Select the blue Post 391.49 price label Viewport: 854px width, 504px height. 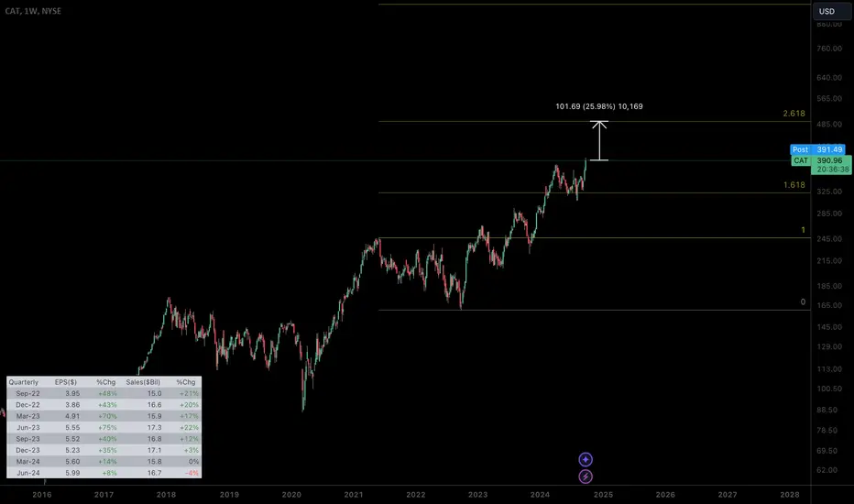click(817, 149)
